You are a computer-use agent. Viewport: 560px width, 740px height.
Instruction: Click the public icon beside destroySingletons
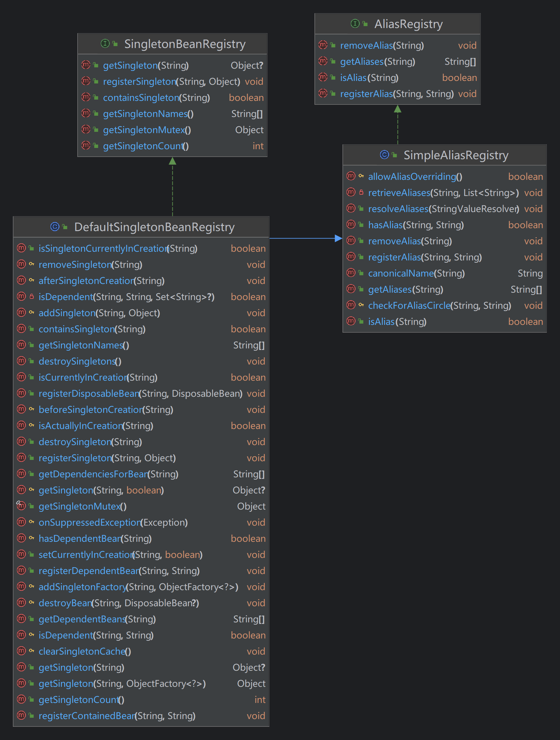(32, 361)
